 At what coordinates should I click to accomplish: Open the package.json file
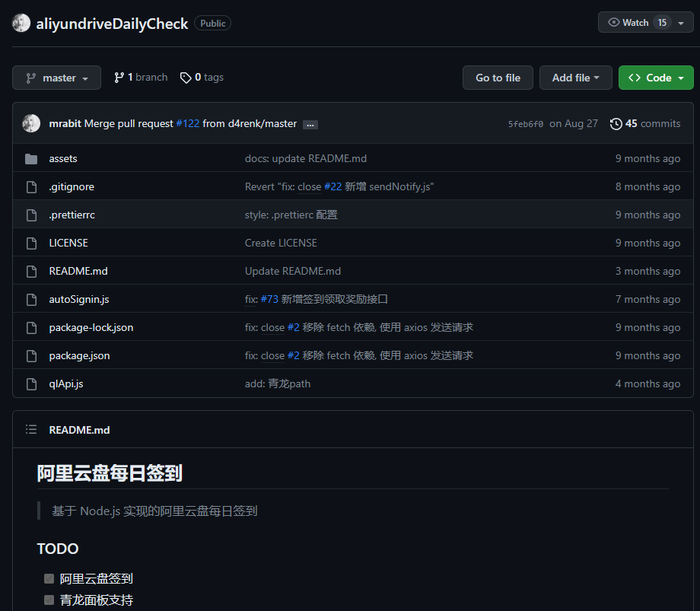tap(79, 355)
